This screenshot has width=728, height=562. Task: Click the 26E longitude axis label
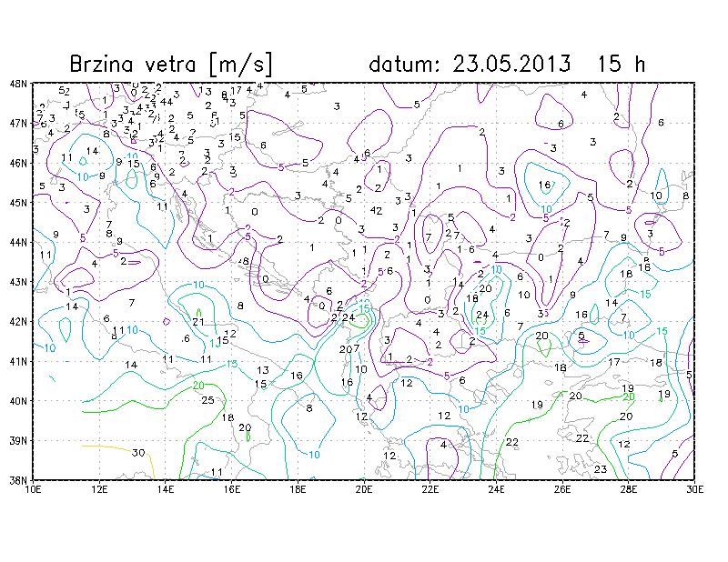pos(562,489)
